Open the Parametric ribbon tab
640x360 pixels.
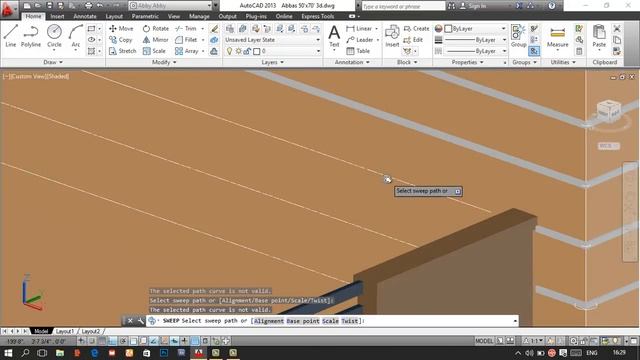coord(145,16)
